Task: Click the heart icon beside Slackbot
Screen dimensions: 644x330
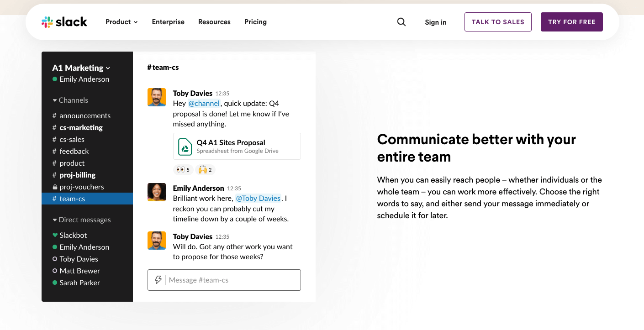Action: point(54,235)
